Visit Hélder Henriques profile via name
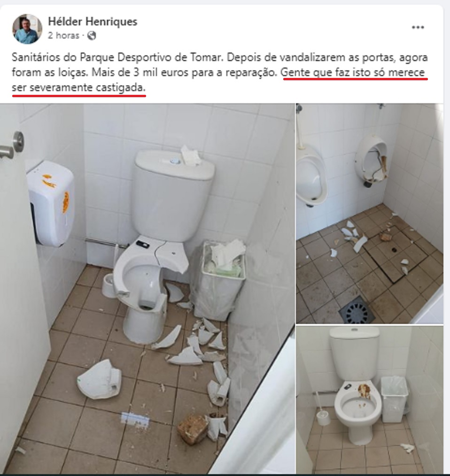The height and width of the screenshot is (476, 450). coord(93,22)
